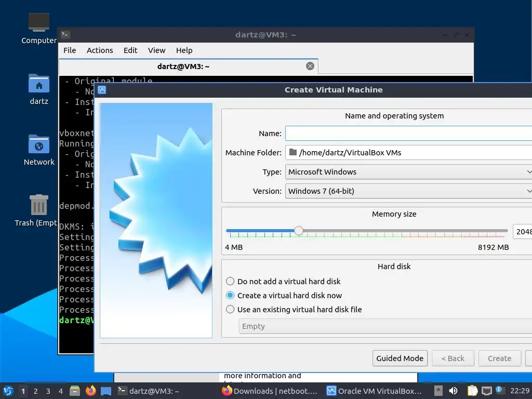Image resolution: width=532 pixels, height=399 pixels.
Task: Click the Back button in the dialog
Action: [453, 358]
